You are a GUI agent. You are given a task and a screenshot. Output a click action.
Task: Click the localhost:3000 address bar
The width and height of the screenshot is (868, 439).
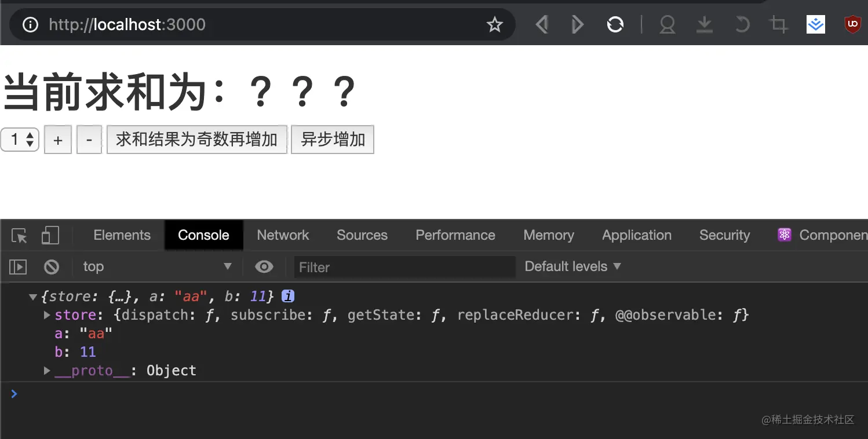coord(262,24)
